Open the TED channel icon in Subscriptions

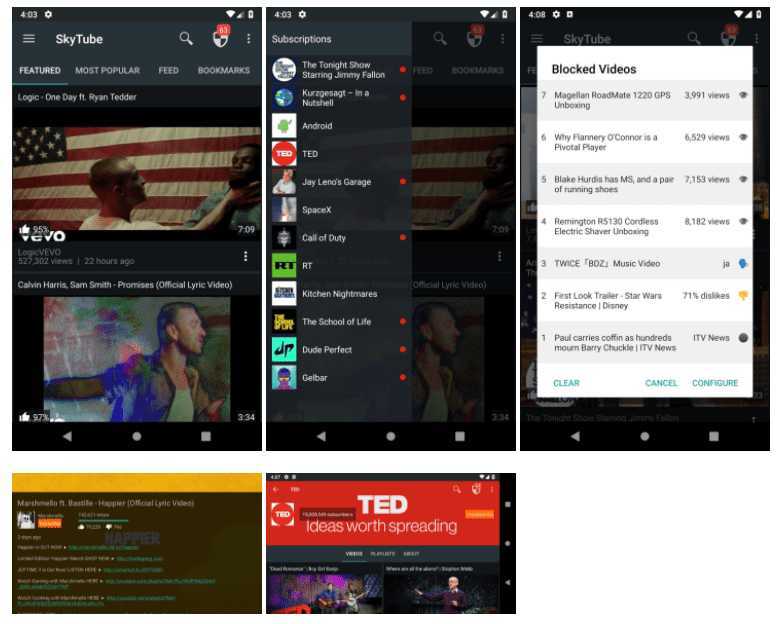tap(284, 154)
